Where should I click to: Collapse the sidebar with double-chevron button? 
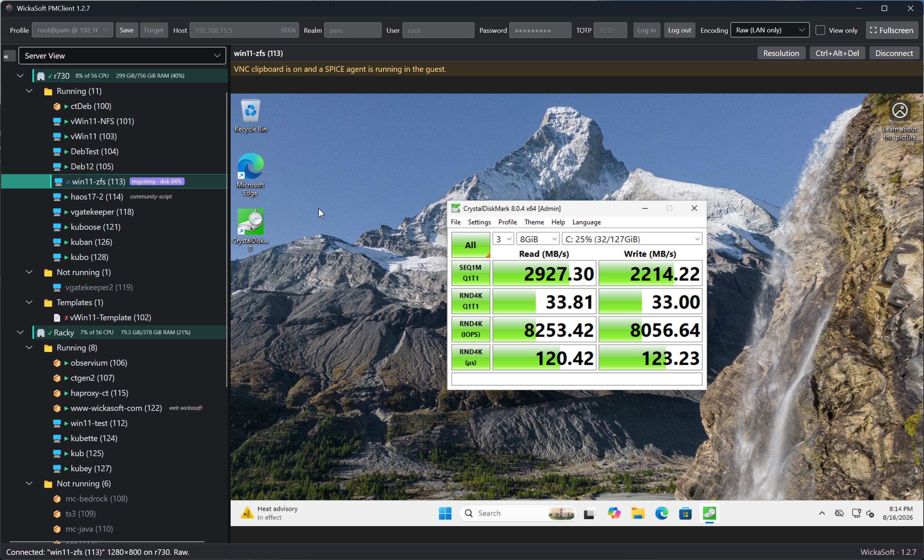tap(9, 56)
